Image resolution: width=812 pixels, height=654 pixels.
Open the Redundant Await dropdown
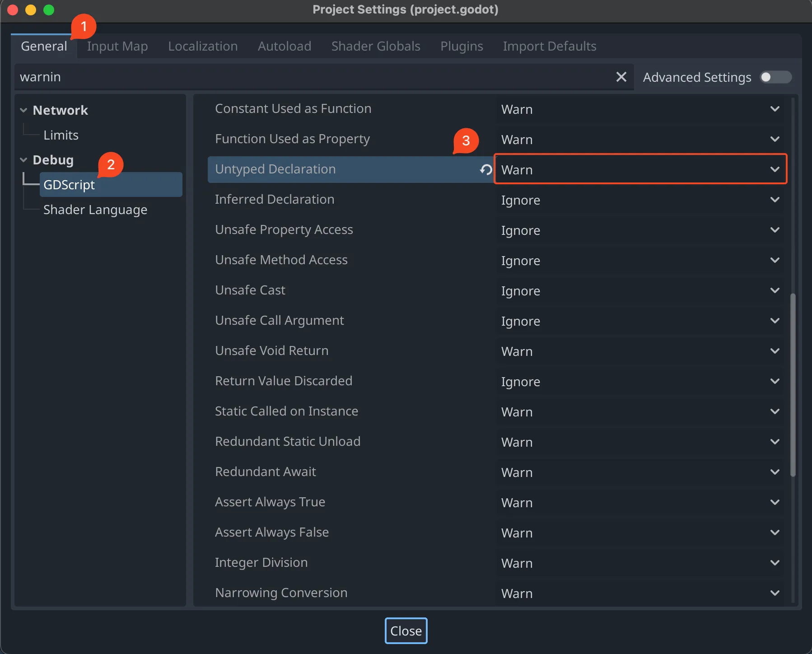click(x=640, y=472)
